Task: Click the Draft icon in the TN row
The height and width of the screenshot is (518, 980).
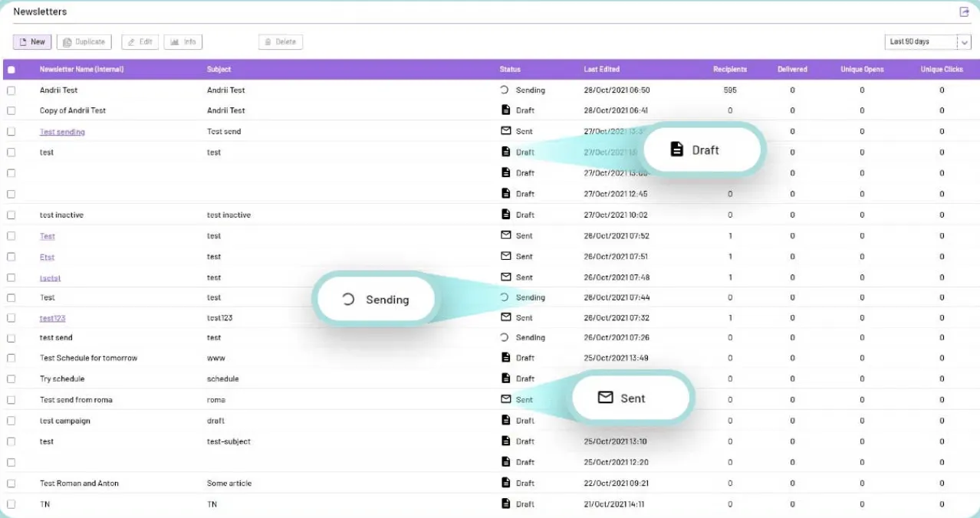Action: [x=505, y=503]
